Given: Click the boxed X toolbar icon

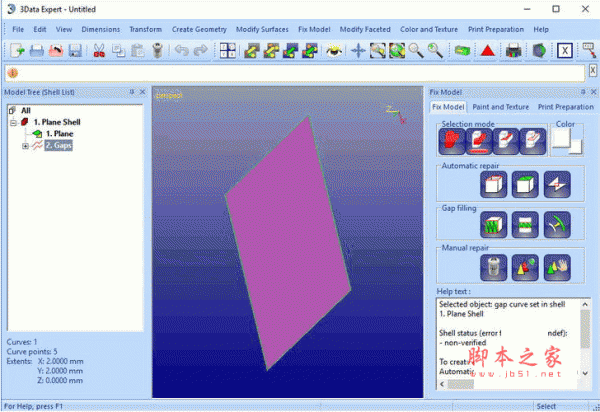Looking at the screenshot, I should tap(565, 50).
